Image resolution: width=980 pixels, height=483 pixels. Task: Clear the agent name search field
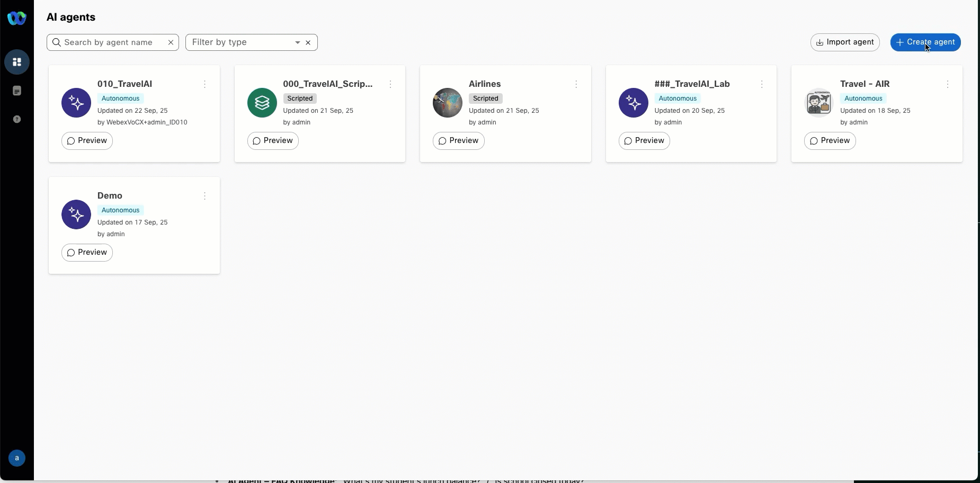[171, 42]
